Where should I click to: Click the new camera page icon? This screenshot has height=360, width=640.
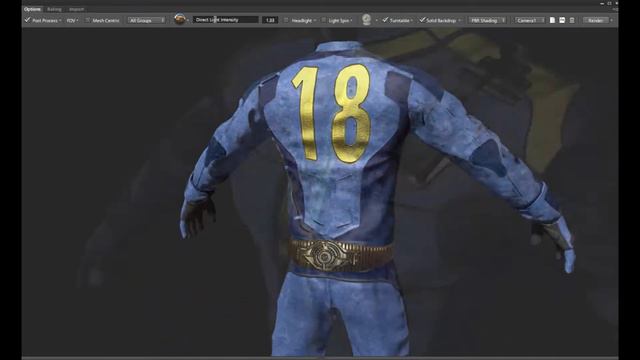tap(552, 20)
